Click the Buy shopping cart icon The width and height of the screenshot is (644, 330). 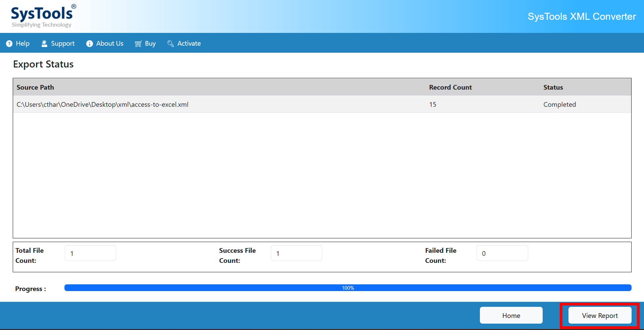[138, 44]
